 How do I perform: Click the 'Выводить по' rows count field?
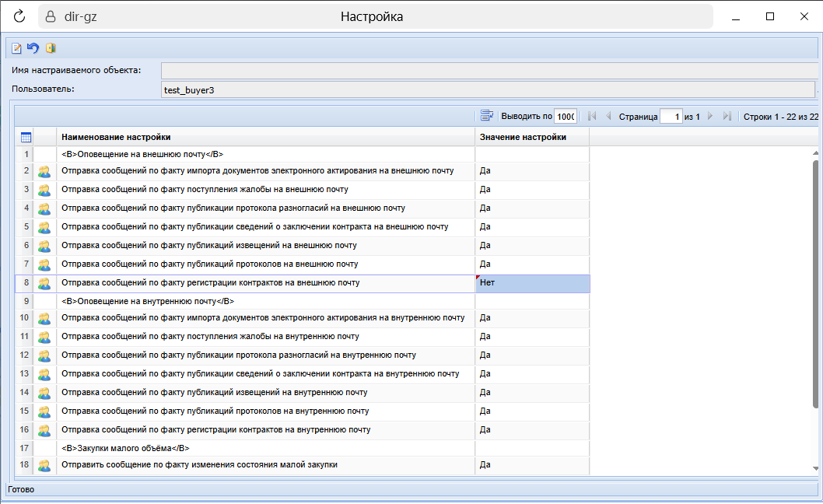coord(565,117)
